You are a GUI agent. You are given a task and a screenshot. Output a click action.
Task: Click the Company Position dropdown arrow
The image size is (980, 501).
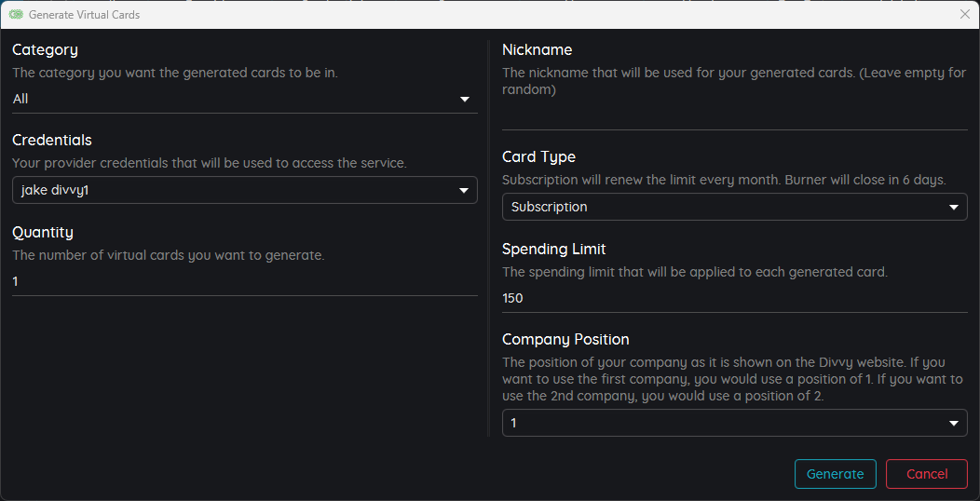coord(954,424)
